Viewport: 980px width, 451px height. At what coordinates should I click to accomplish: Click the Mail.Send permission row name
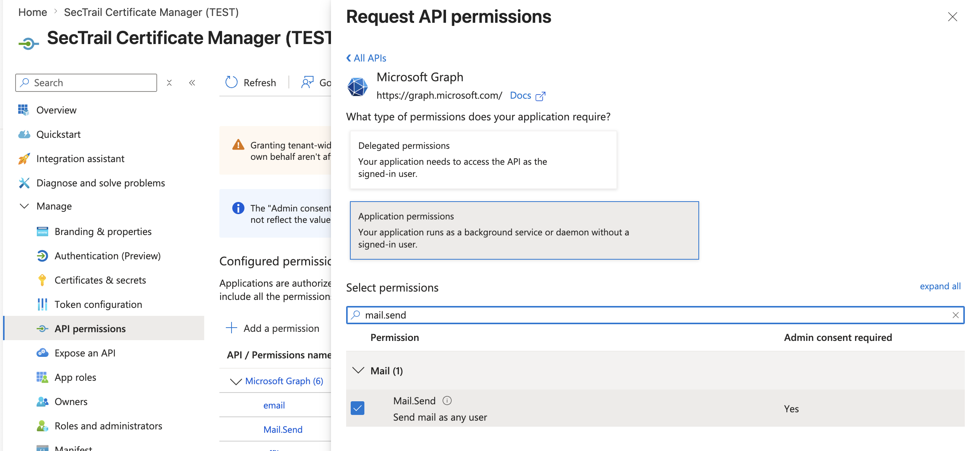(x=414, y=401)
